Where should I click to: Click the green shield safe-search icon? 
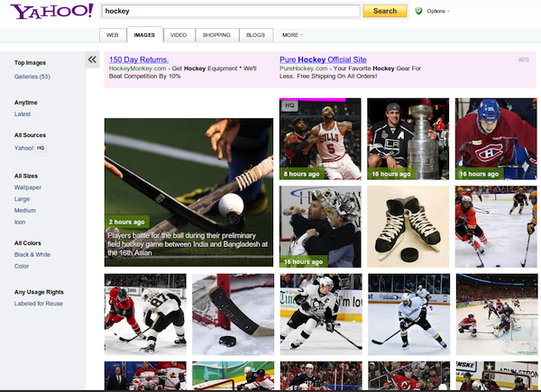(x=418, y=11)
